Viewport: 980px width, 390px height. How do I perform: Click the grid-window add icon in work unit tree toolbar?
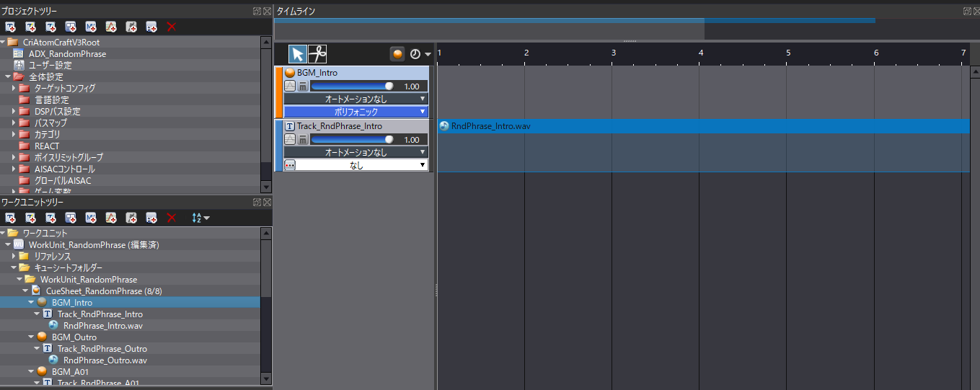click(x=71, y=218)
